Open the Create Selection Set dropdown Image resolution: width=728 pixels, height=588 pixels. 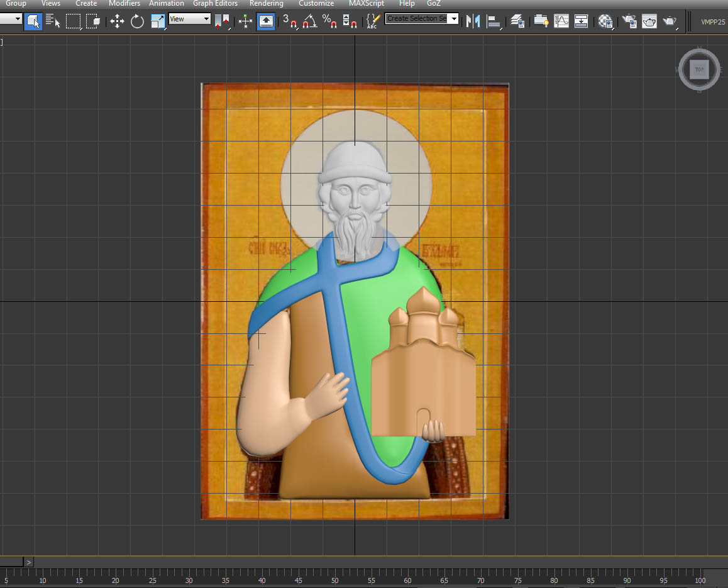click(x=453, y=19)
